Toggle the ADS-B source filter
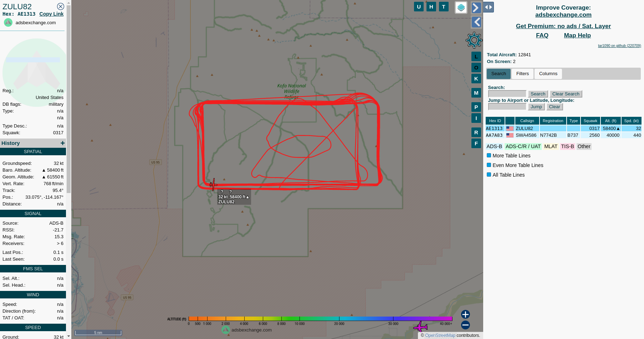Image resolution: width=644 pixels, height=339 pixels. [x=494, y=146]
